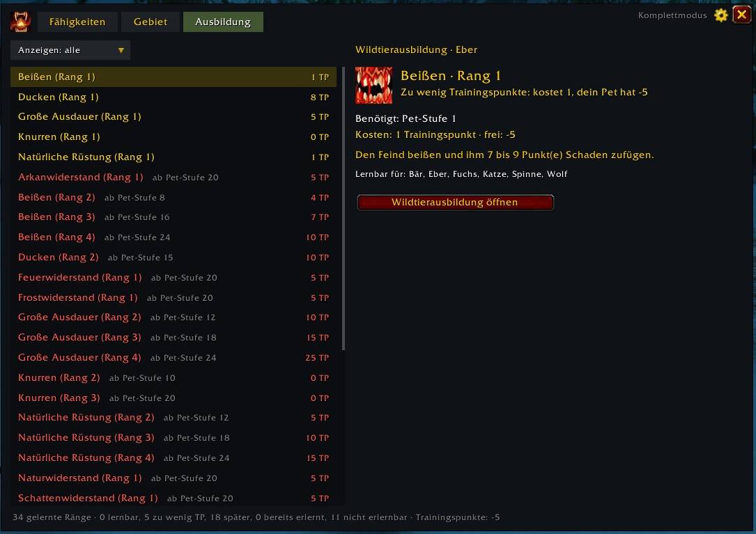The height and width of the screenshot is (534, 756).
Task: Click the flaming demon addon logo icon
Action: (21, 22)
